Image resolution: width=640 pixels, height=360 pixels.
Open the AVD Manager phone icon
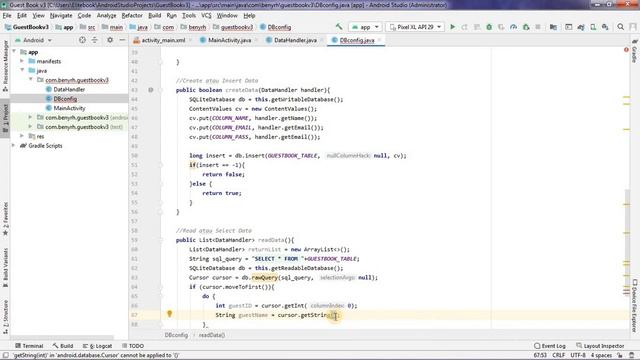(593, 27)
